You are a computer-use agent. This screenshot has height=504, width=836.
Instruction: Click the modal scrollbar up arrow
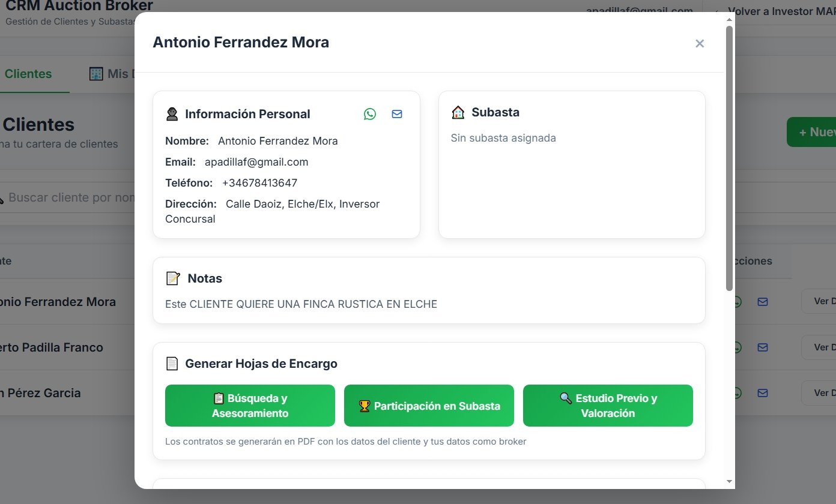[x=729, y=19]
